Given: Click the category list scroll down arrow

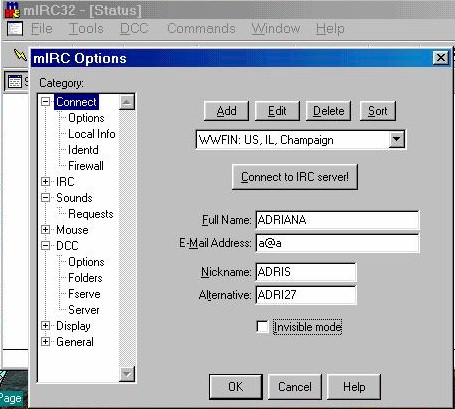Looking at the screenshot, I should click(x=127, y=374).
